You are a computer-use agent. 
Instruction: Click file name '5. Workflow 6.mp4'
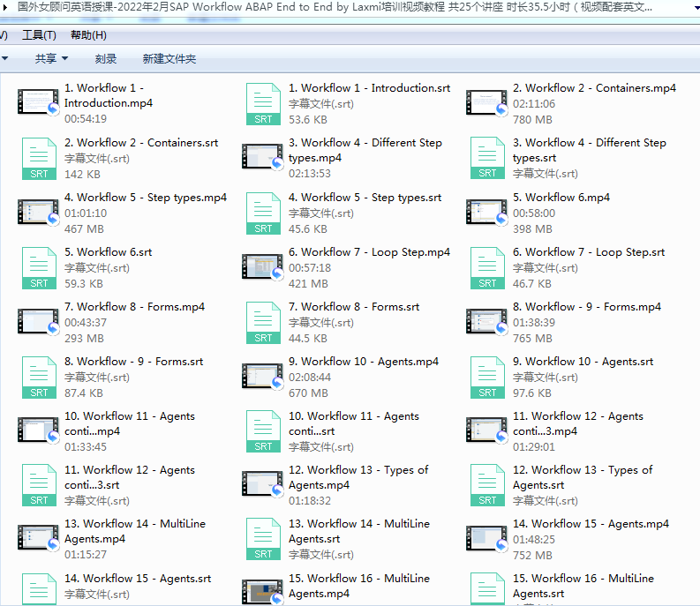point(561,198)
